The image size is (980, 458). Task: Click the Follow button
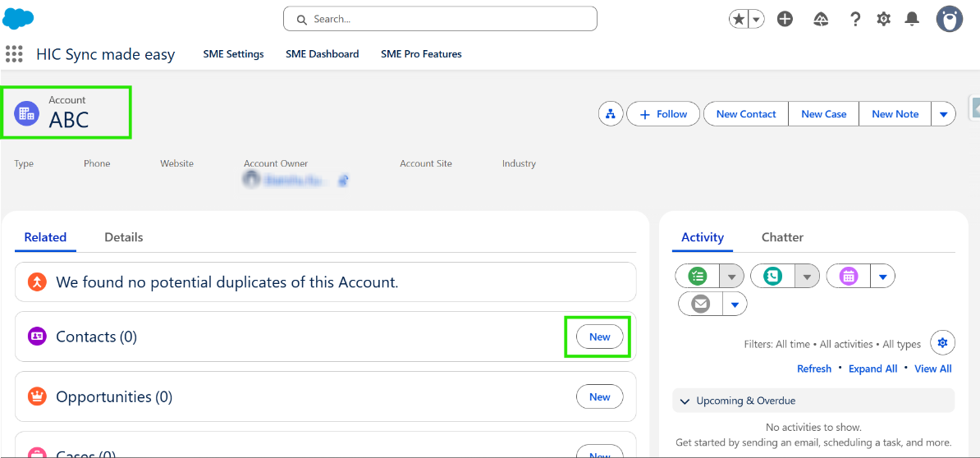coord(663,114)
